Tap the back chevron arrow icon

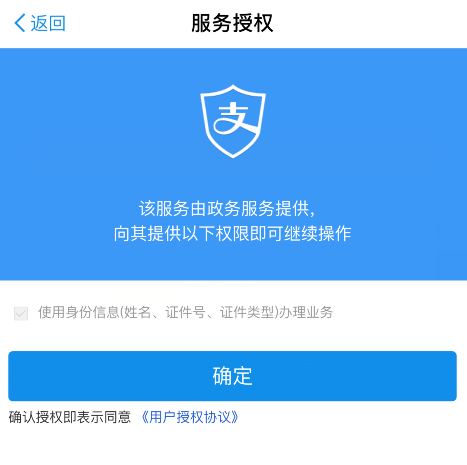20,23
